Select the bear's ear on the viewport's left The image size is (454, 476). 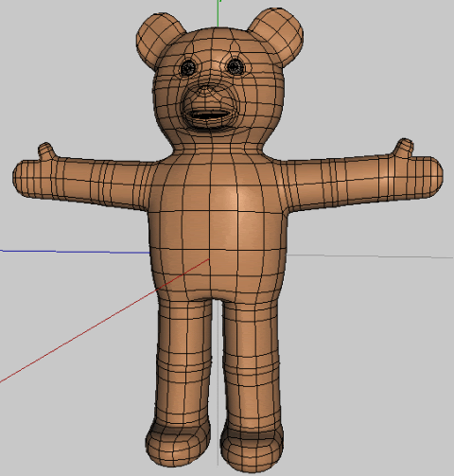point(158,40)
